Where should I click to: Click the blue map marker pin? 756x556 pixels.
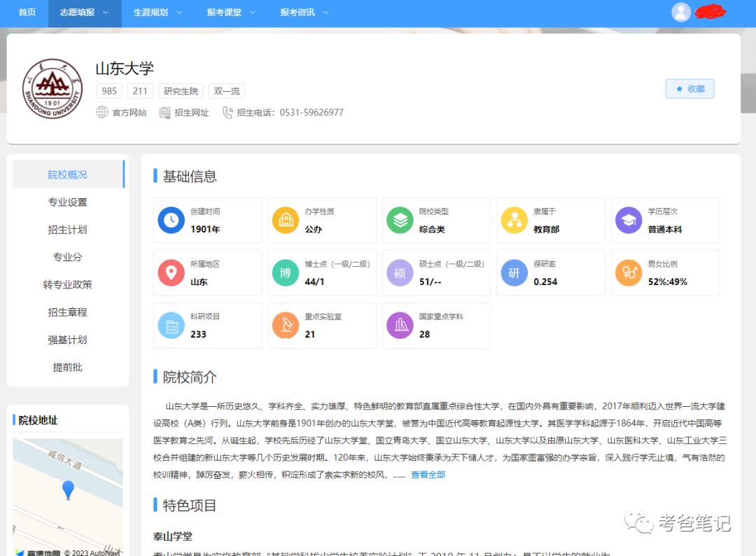(x=68, y=490)
